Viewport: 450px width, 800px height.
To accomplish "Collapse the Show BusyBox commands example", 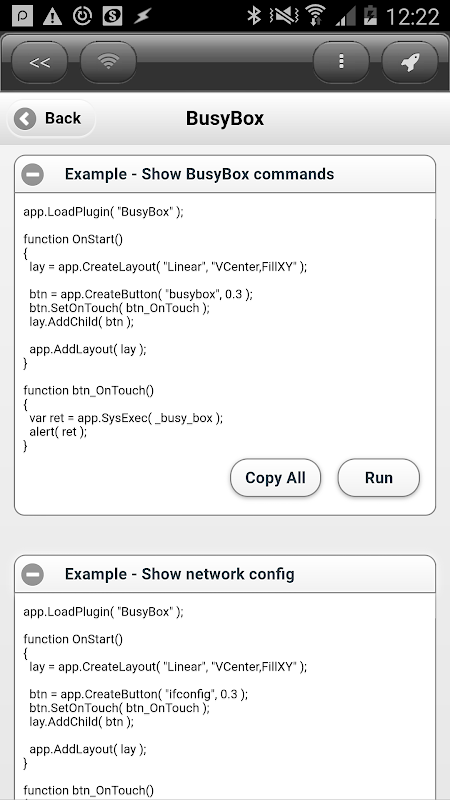I will click(x=33, y=174).
